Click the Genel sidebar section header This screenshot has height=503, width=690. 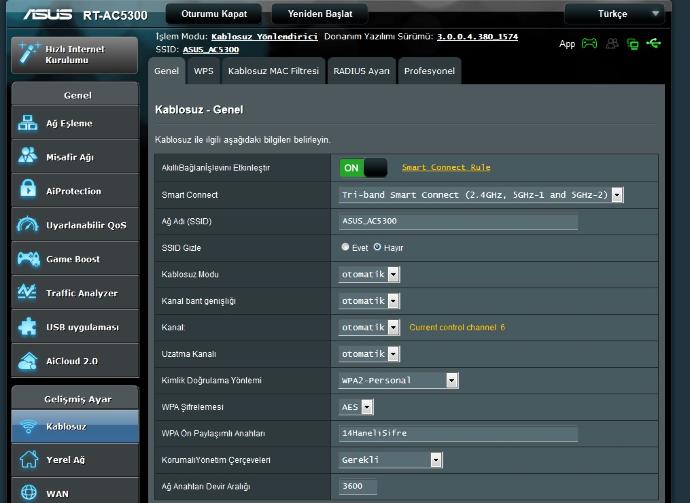[77, 95]
